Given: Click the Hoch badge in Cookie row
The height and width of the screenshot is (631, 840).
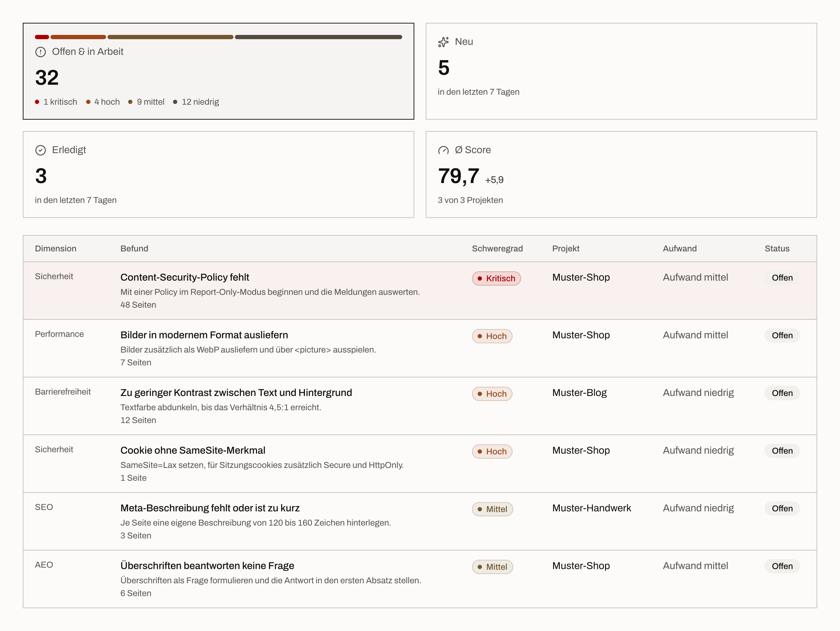Looking at the screenshot, I should 492,452.
